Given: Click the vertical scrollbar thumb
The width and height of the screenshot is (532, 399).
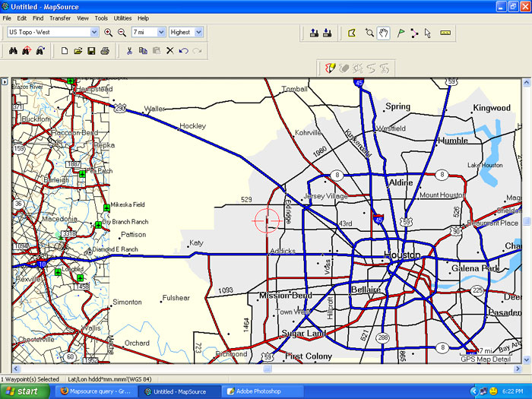Looking at the screenshot, I should pos(527,221).
